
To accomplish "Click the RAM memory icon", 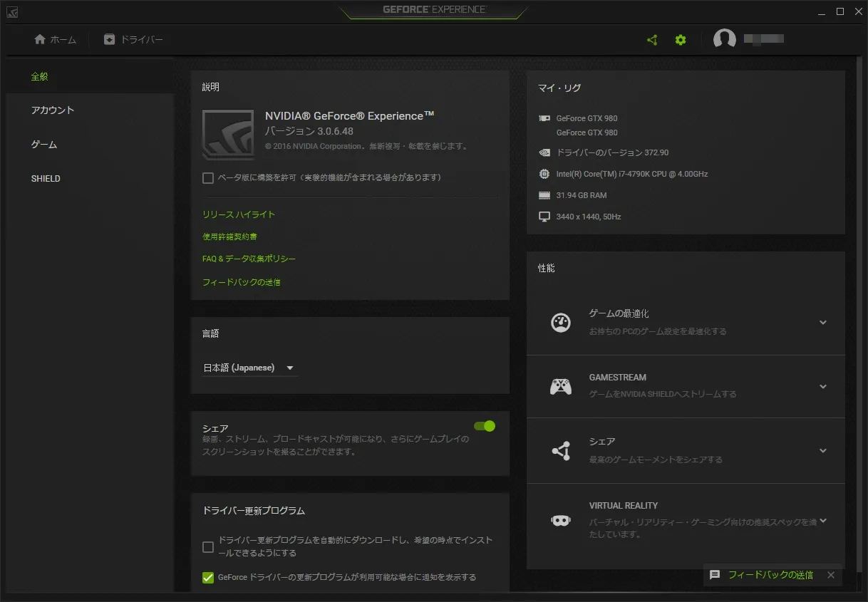I will (544, 195).
